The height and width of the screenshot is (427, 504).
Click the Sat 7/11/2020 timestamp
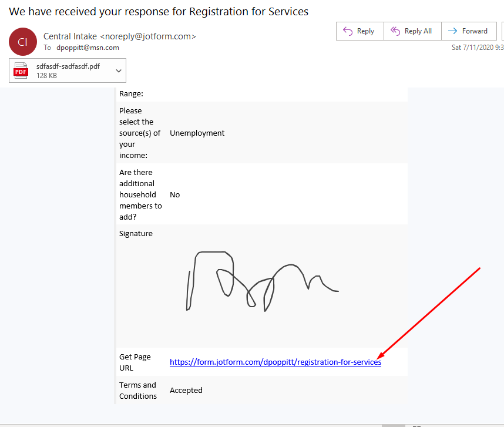point(475,46)
